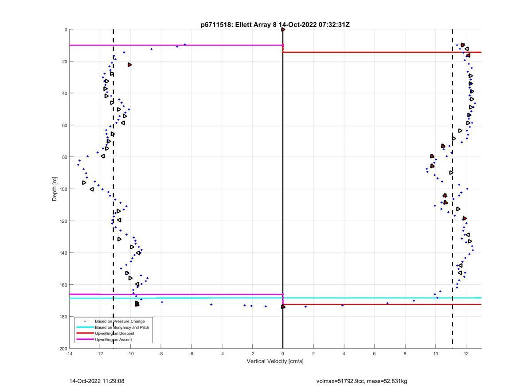Click the velocity axis tick label '6'
The height and width of the screenshot is (392, 532).
pos(375,354)
